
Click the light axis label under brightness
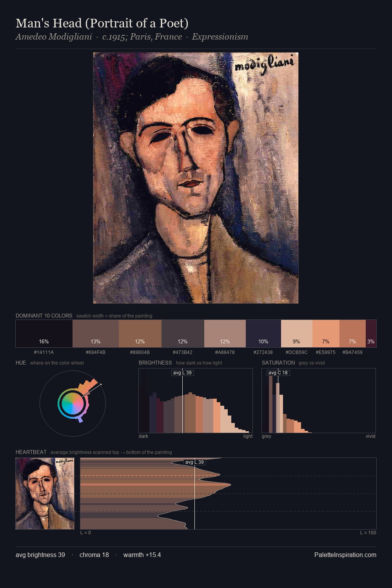pyautogui.click(x=248, y=436)
